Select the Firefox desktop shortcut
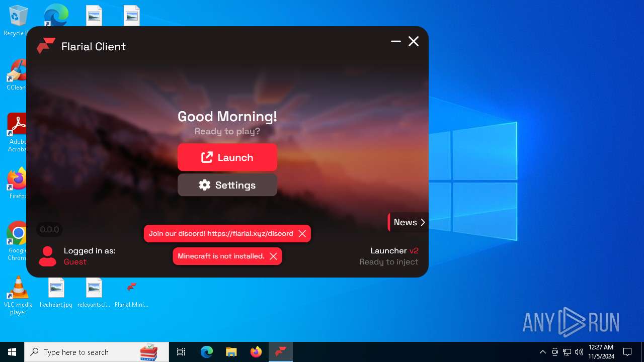This screenshot has width=644, height=362. click(18, 184)
